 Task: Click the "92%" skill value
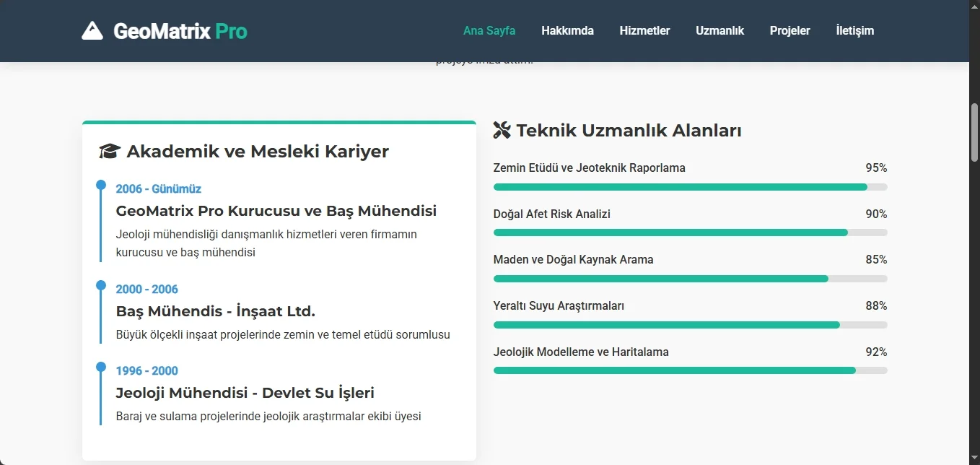876,352
